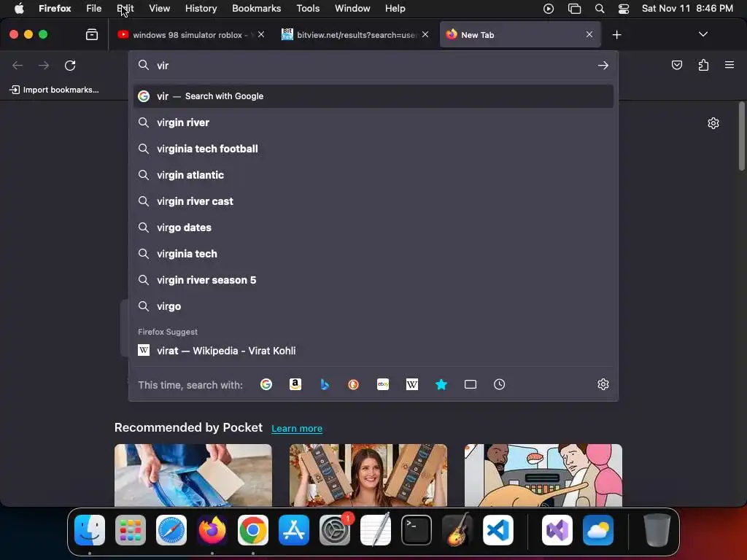This screenshot has height=560, width=747.
Task: Choose suggestion 'virgin river'
Action: (x=373, y=122)
